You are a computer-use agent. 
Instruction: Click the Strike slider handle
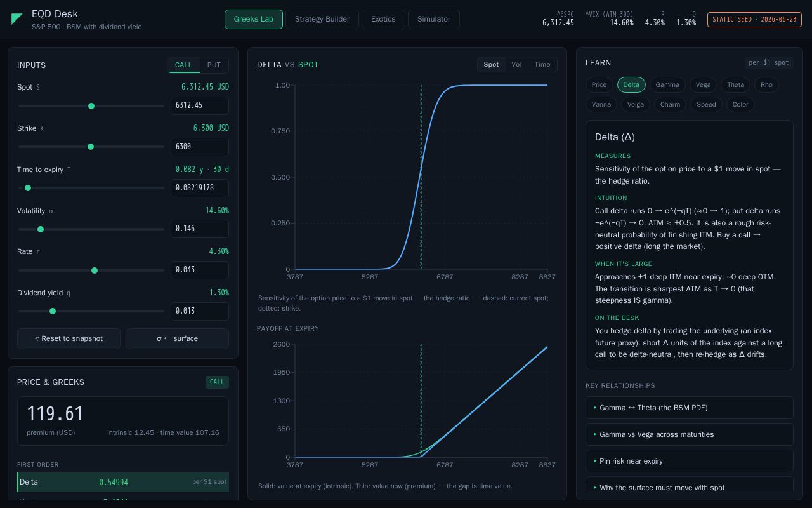91,147
